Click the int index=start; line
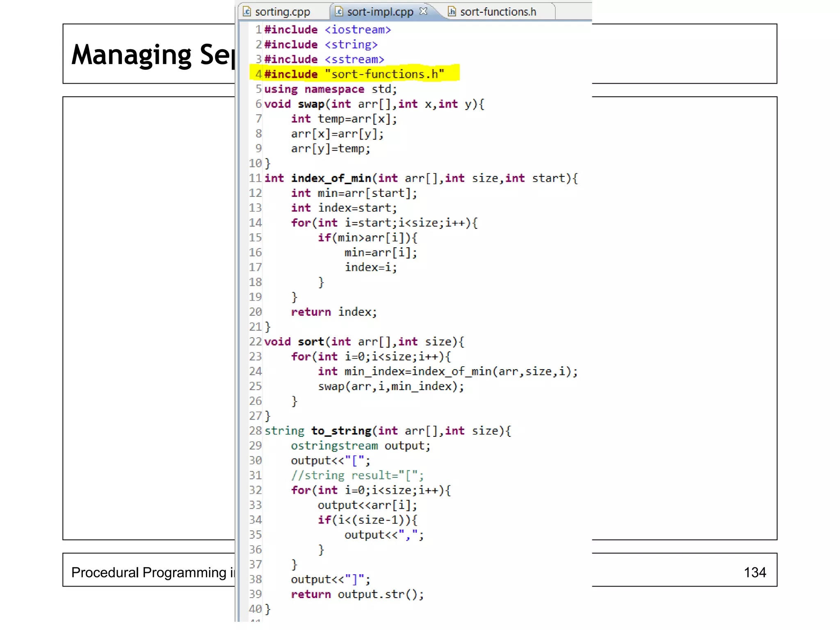The width and height of the screenshot is (840, 630). coord(344,208)
